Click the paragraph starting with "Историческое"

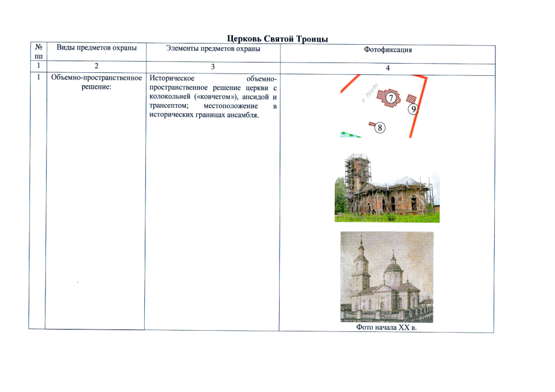(213, 97)
